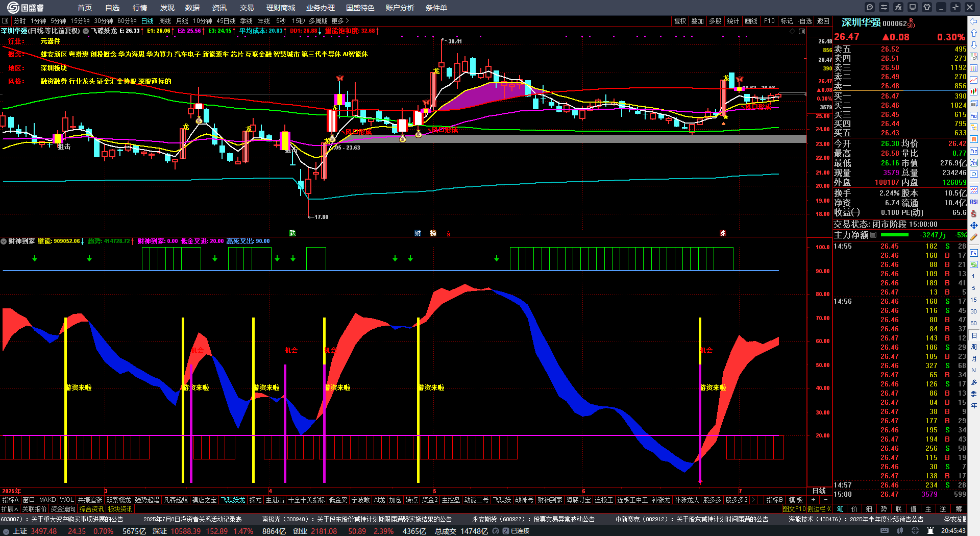Toggle the small square box before 分时
980x536 pixels.
5,21
